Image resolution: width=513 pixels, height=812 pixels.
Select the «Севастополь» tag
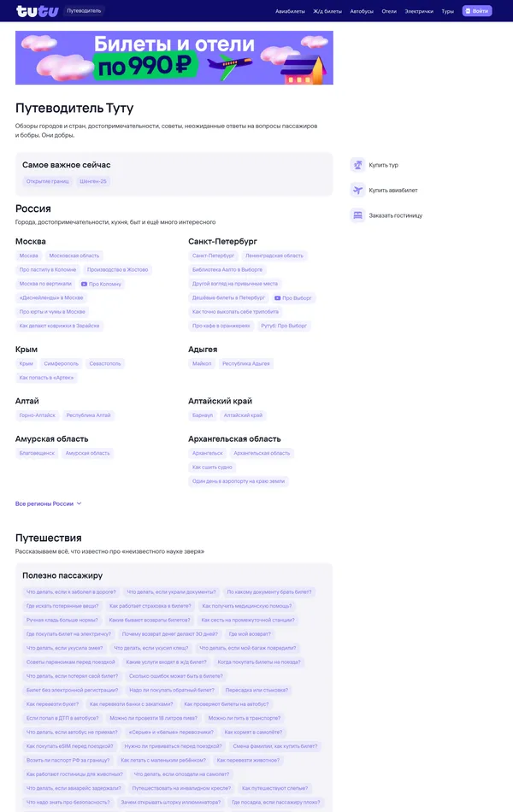(105, 363)
